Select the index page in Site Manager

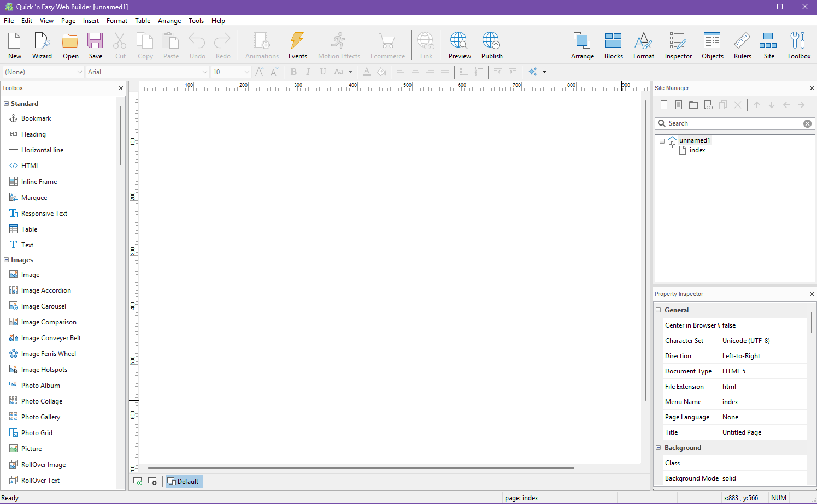697,150
